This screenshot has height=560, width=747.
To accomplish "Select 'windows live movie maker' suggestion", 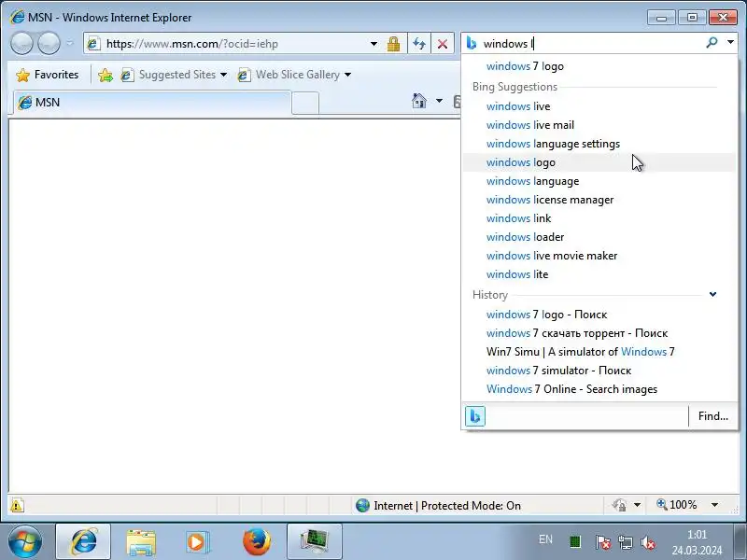I will click(x=599, y=256).
